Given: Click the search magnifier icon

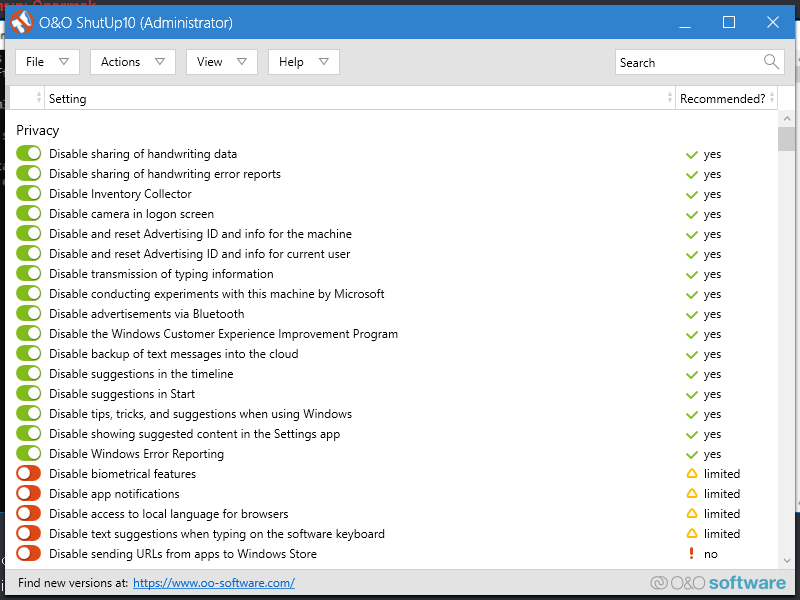Looking at the screenshot, I should (771, 62).
